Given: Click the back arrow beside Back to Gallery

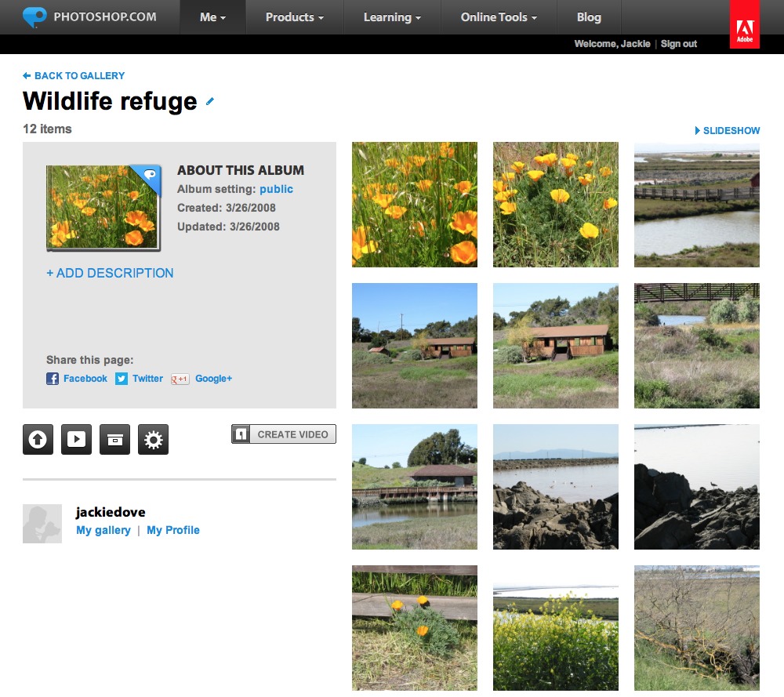Looking at the screenshot, I should [x=27, y=75].
